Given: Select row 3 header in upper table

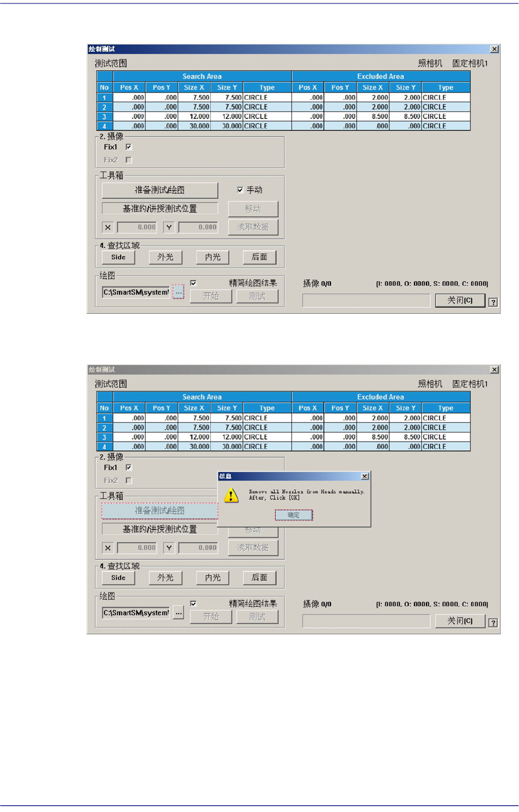Looking at the screenshot, I should tap(105, 117).
